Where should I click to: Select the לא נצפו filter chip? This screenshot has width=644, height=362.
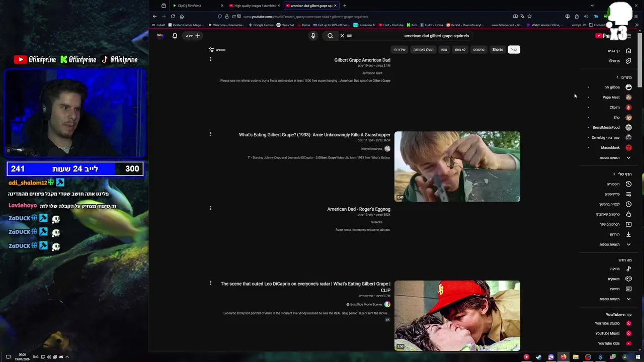(460, 50)
